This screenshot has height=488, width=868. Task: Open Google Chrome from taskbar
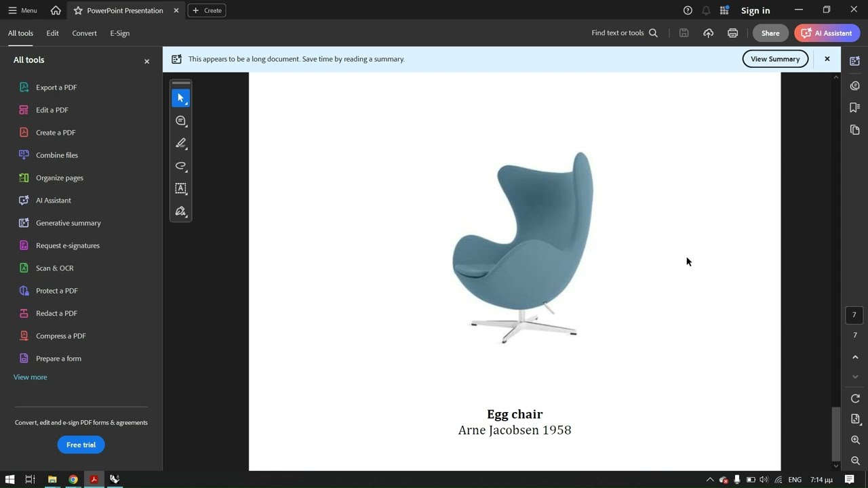coord(73,479)
